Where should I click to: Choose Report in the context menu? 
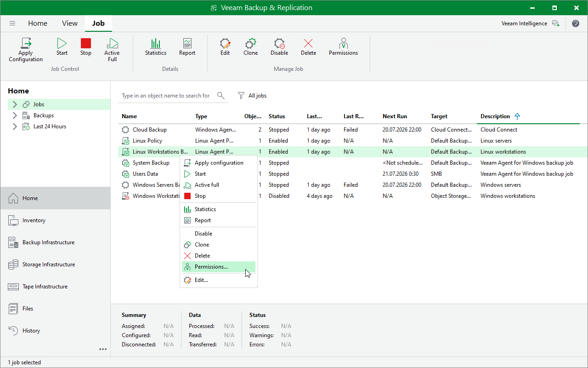(x=219, y=220)
